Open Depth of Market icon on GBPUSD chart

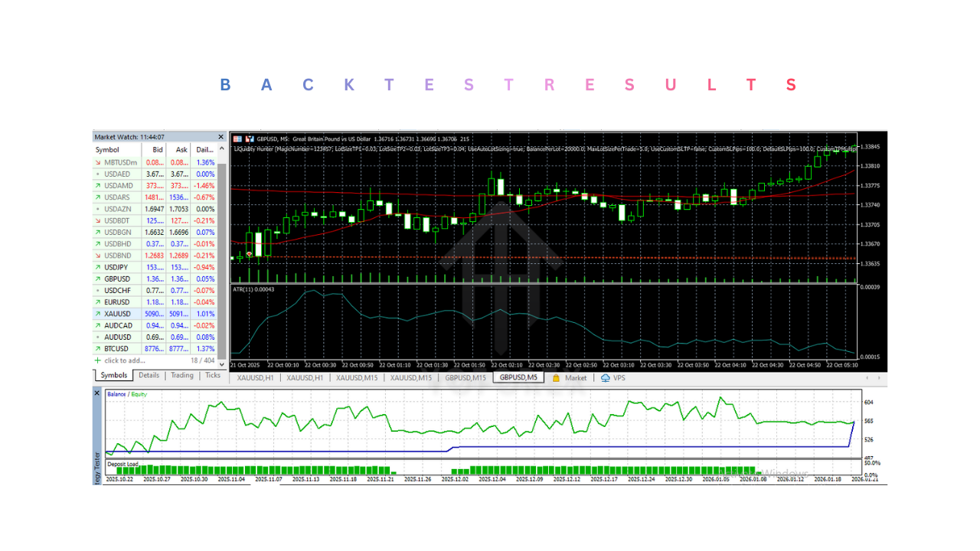239,138
